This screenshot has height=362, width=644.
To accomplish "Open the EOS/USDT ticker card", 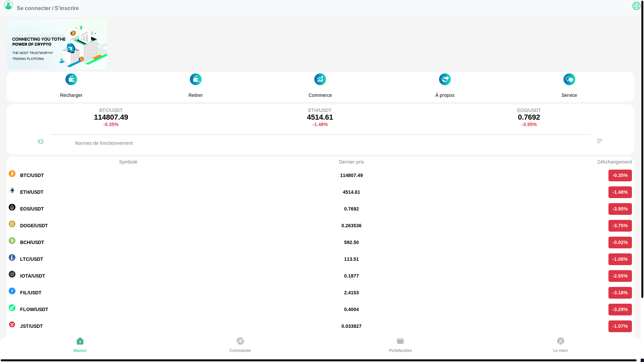I will 529,117.
